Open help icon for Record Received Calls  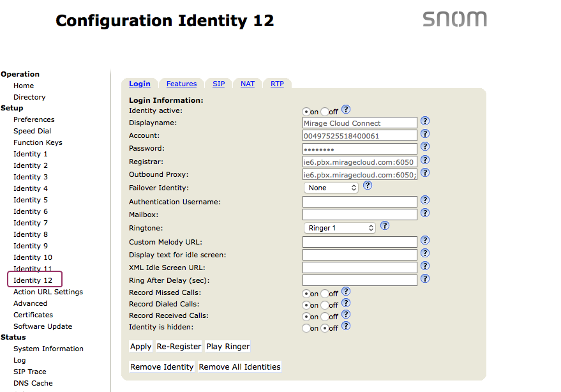pyautogui.click(x=346, y=315)
